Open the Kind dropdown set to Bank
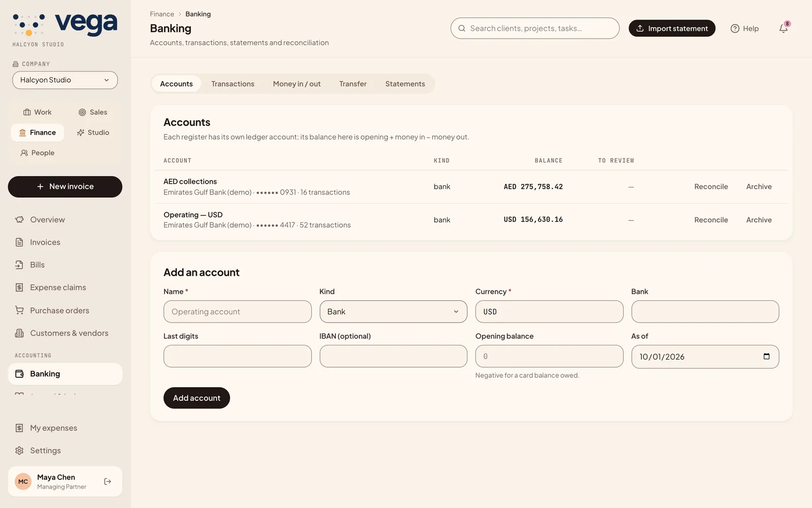The width and height of the screenshot is (812, 508). pos(393,311)
